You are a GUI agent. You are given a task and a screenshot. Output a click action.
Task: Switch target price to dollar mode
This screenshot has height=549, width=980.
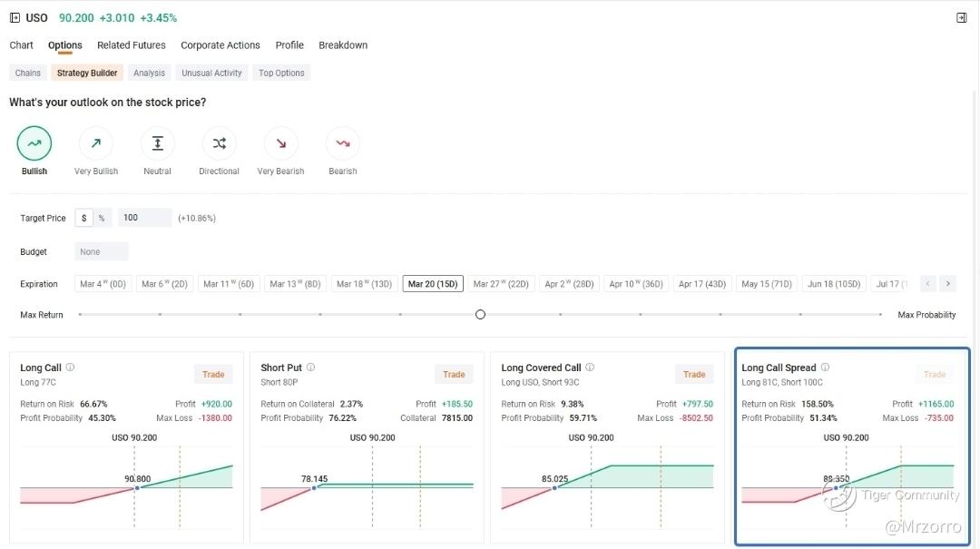pyautogui.click(x=83, y=218)
